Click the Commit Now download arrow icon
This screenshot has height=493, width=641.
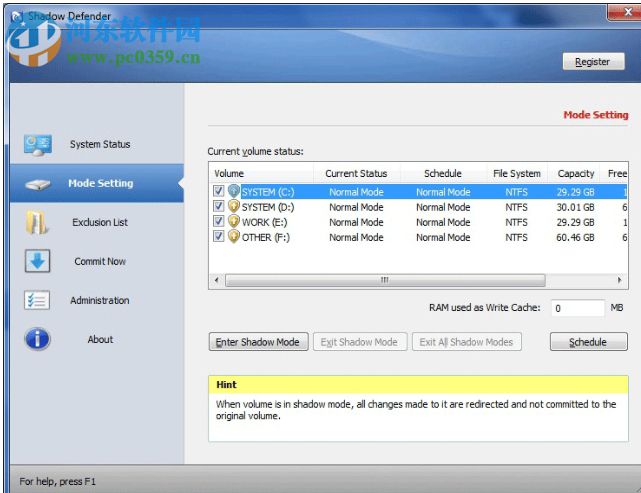[x=37, y=262]
